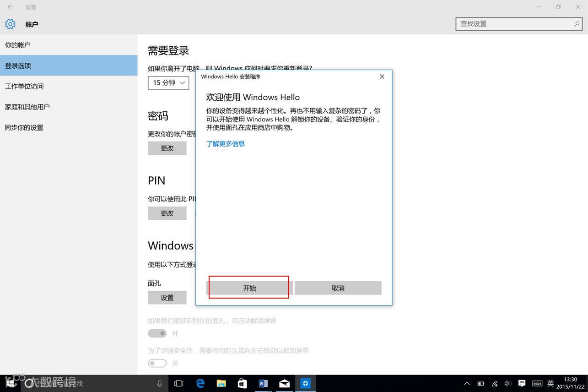Open the Mail app on the taskbar
588x392 pixels.
click(x=284, y=383)
